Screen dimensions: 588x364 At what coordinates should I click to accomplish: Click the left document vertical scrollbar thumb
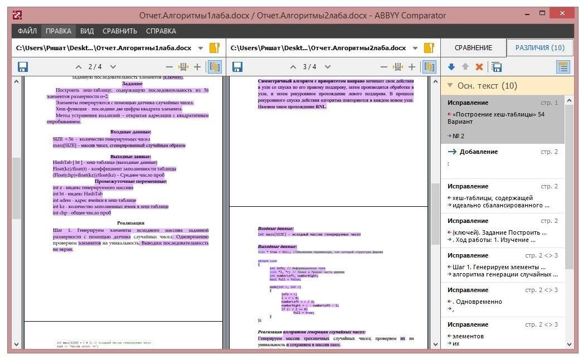(x=17, y=188)
